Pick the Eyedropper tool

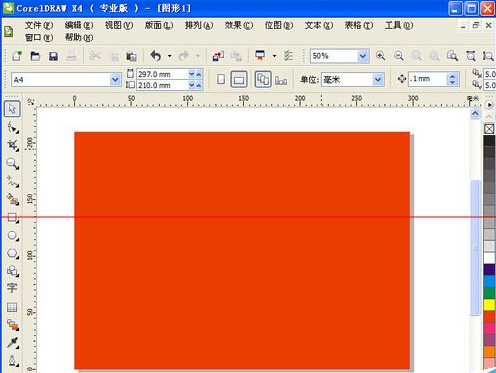coord(12,342)
